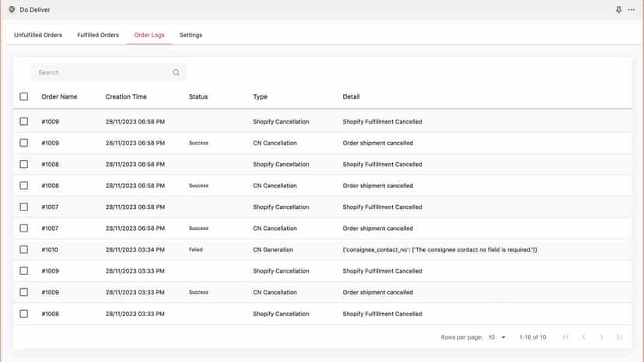The image size is (644, 362).
Task: Check #1008 Shopify Cancellation 03:33 PM row
Action: tap(24, 314)
